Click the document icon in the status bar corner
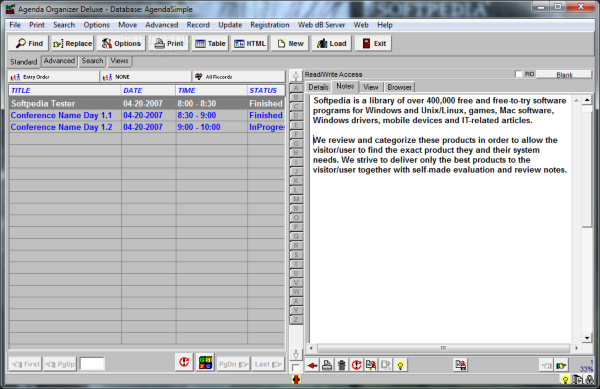The image size is (600, 389). click(x=577, y=379)
